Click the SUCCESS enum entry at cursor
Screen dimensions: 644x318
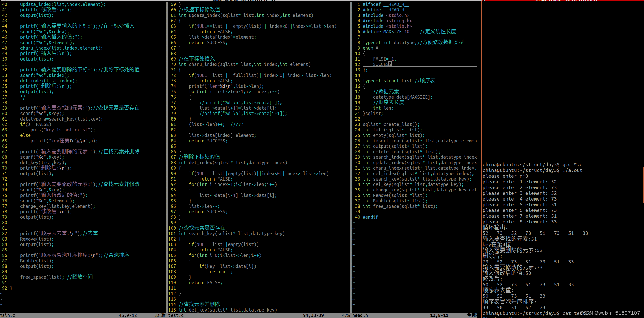(382, 64)
